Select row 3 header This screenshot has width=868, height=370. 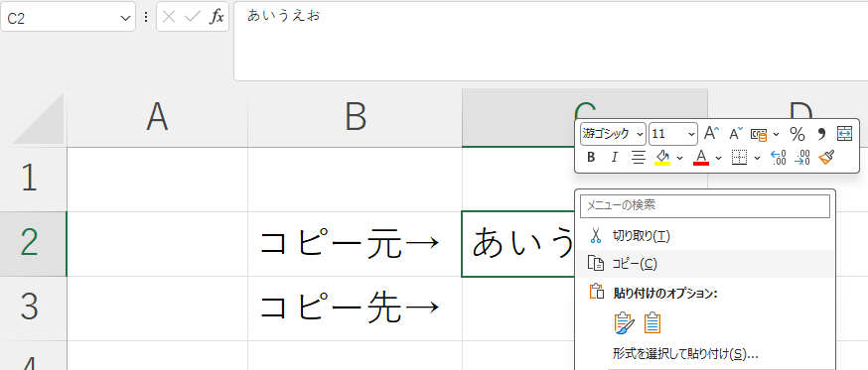point(33,308)
